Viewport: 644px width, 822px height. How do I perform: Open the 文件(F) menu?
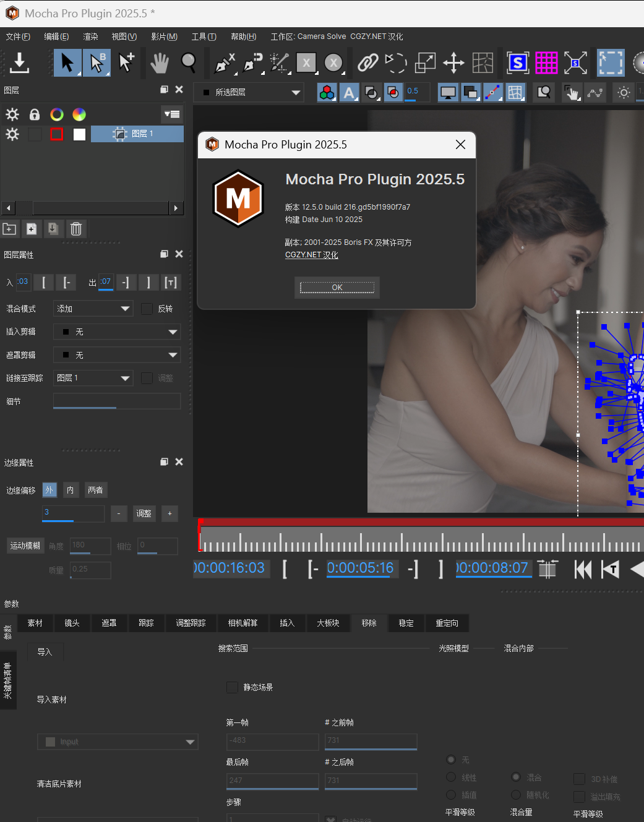pyautogui.click(x=18, y=36)
